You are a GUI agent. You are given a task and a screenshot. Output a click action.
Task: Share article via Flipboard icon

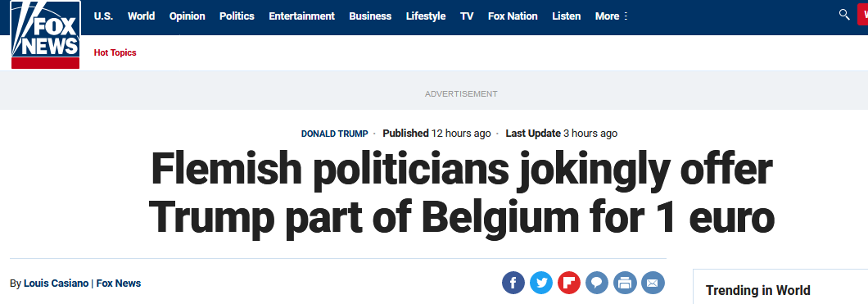tap(568, 284)
